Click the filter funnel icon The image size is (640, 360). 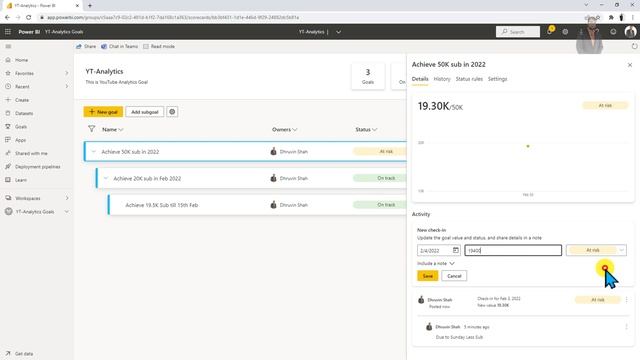pos(91,129)
